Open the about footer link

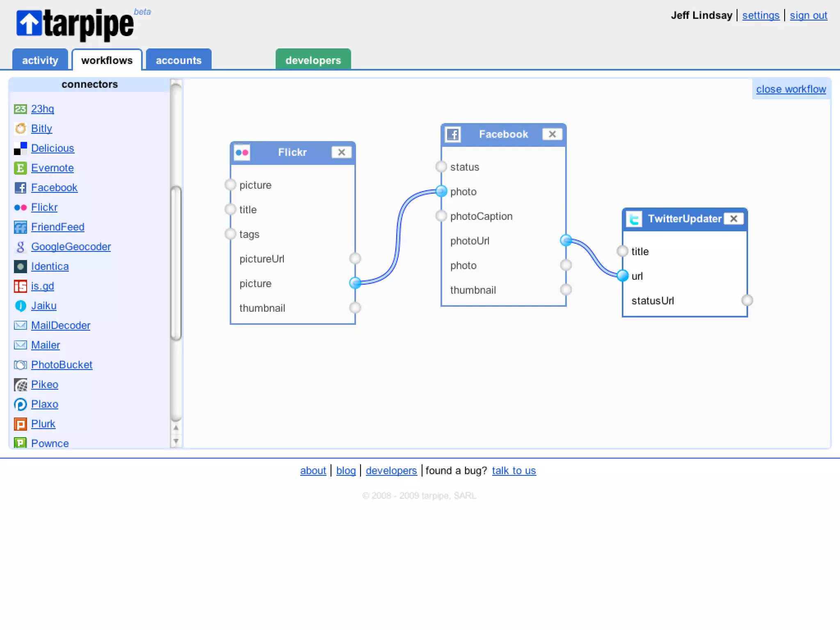(x=313, y=470)
